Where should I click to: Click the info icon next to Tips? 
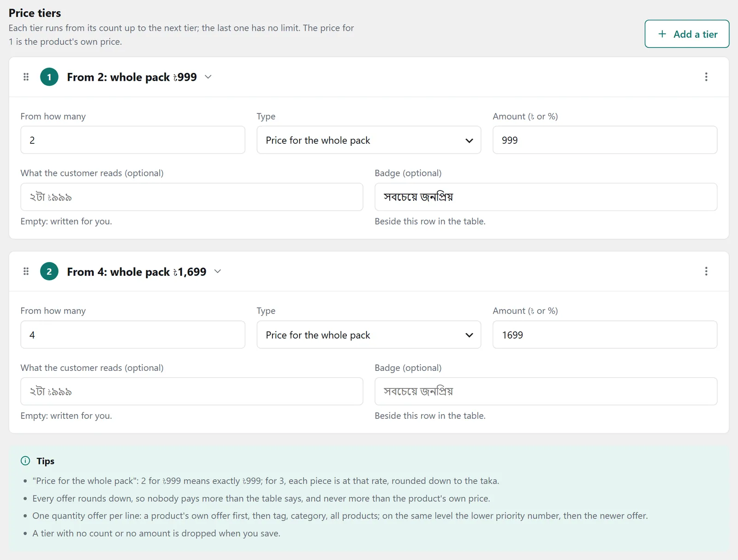25,461
